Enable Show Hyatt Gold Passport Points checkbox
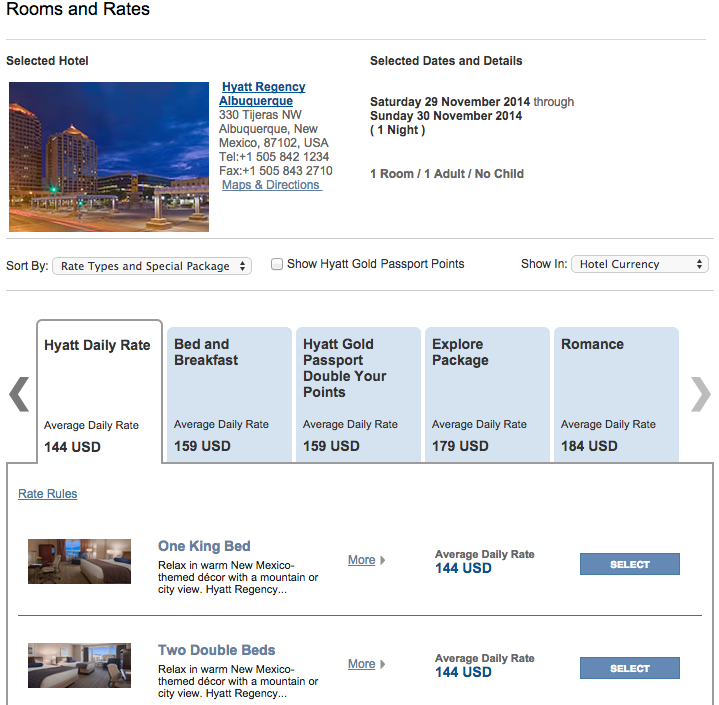Viewport: 719px width, 705px height. click(277, 264)
